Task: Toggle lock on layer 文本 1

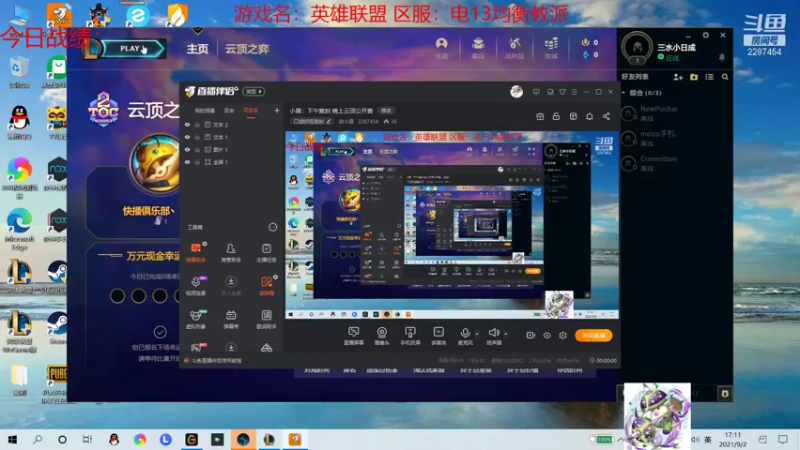Action: [x=197, y=137]
